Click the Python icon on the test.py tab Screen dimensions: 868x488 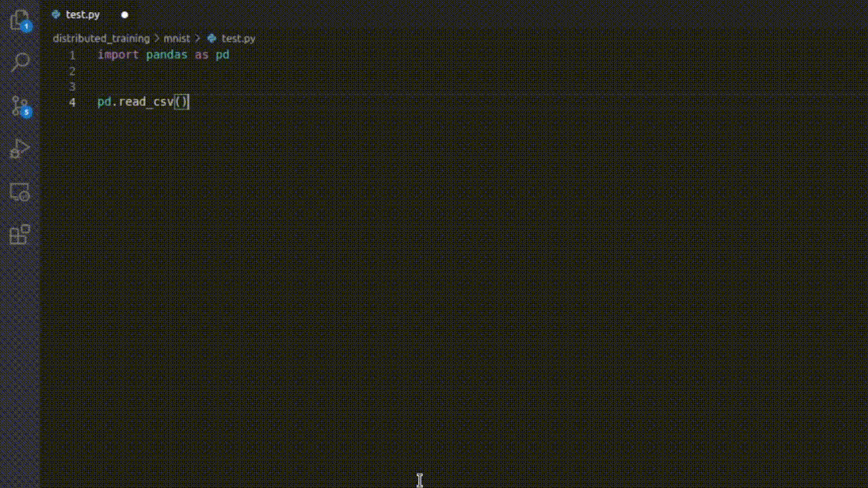click(56, 14)
